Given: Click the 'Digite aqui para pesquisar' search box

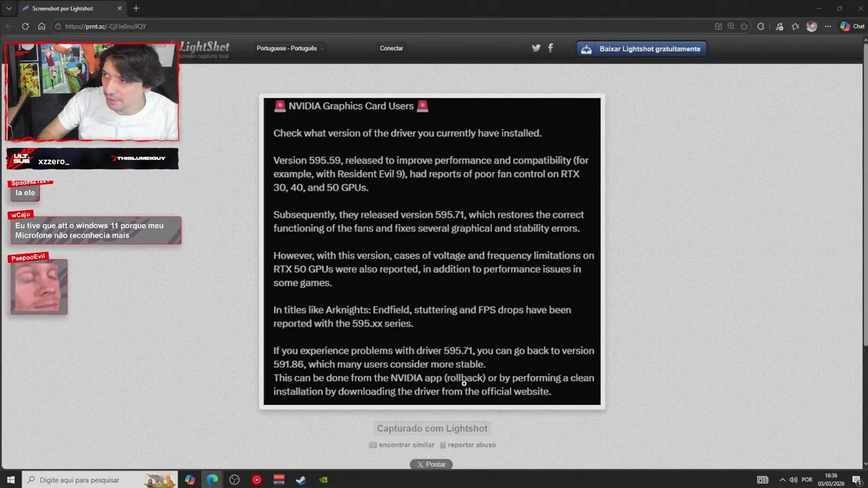Looking at the screenshot, I should click(x=100, y=480).
